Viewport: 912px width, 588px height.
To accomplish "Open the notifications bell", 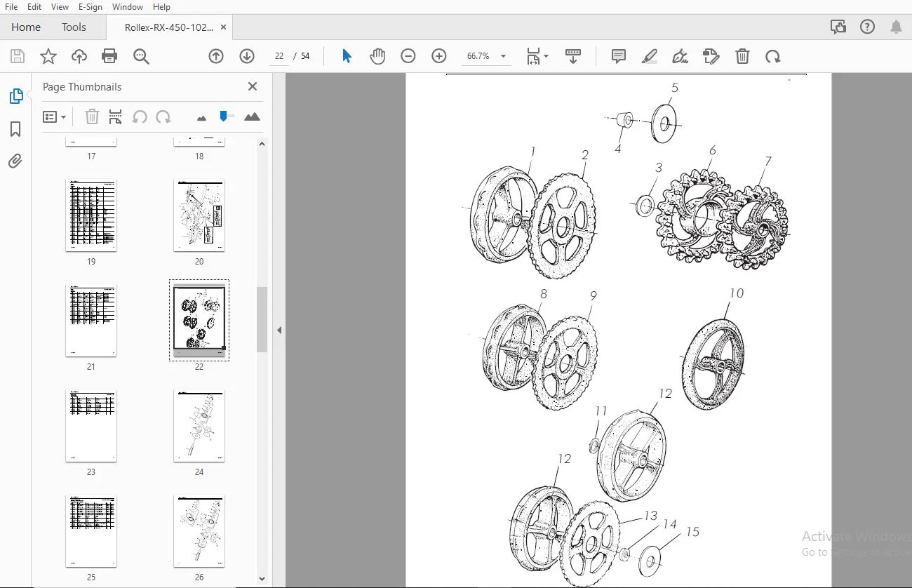I will click(x=896, y=27).
